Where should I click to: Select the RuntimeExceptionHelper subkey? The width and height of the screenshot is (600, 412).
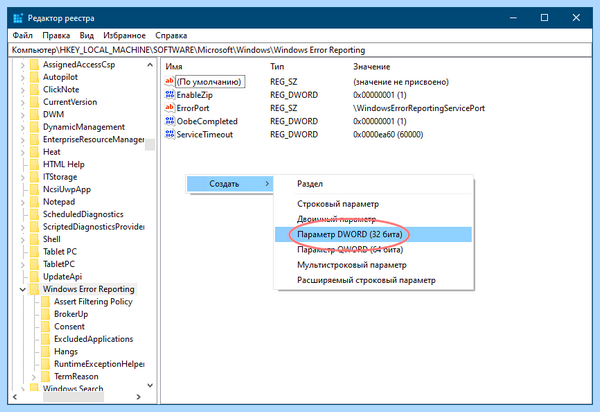tap(99, 364)
